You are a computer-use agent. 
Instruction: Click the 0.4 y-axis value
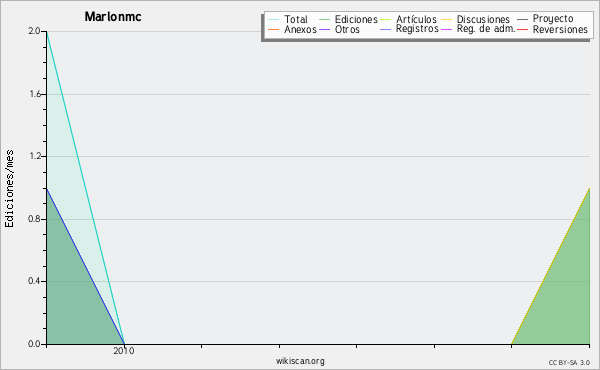coord(34,281)
